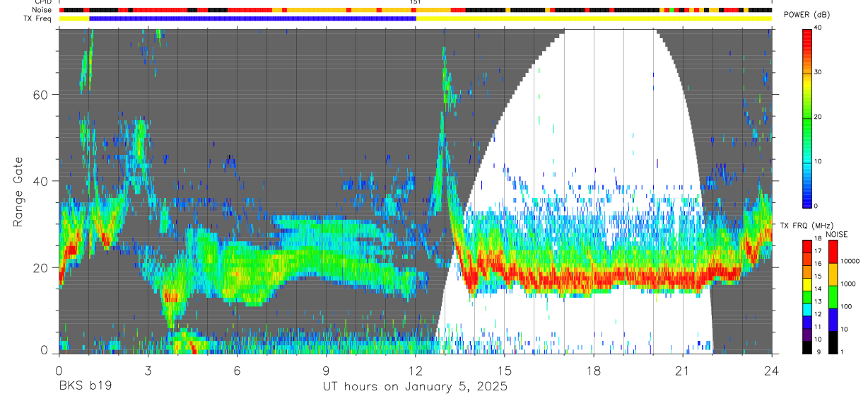Click x-axis hour tick label 9
The width and height of the screenshot is (868, 401).
coord(326,370)
